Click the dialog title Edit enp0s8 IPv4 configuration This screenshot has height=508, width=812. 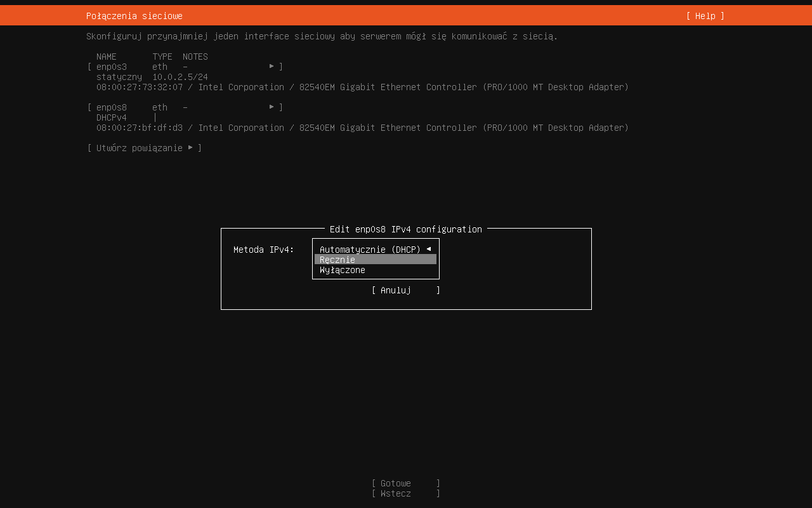coord(406,229)
